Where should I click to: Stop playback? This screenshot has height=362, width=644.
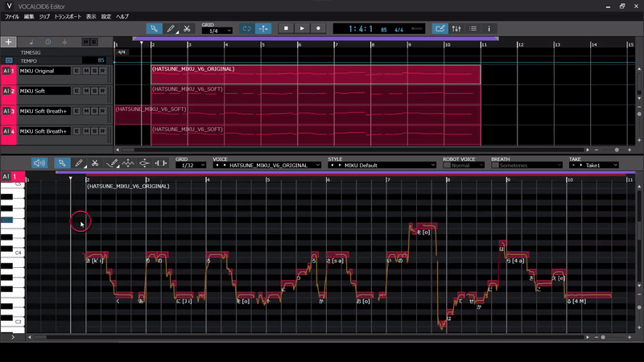pos(286,28)
